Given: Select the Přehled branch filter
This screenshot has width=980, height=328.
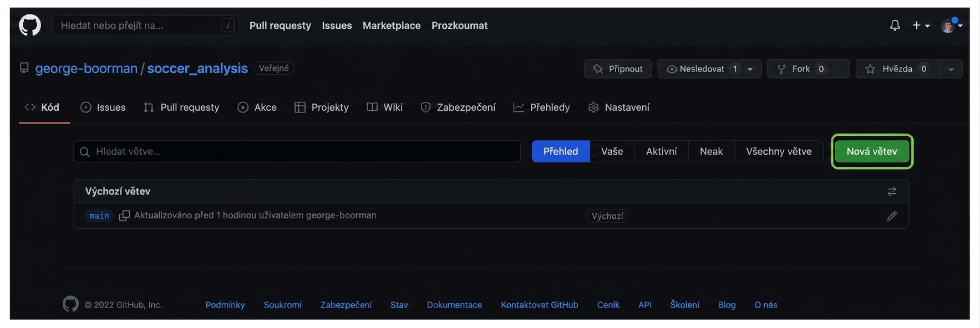Looking at the screenshot, I should pos(561,151).
